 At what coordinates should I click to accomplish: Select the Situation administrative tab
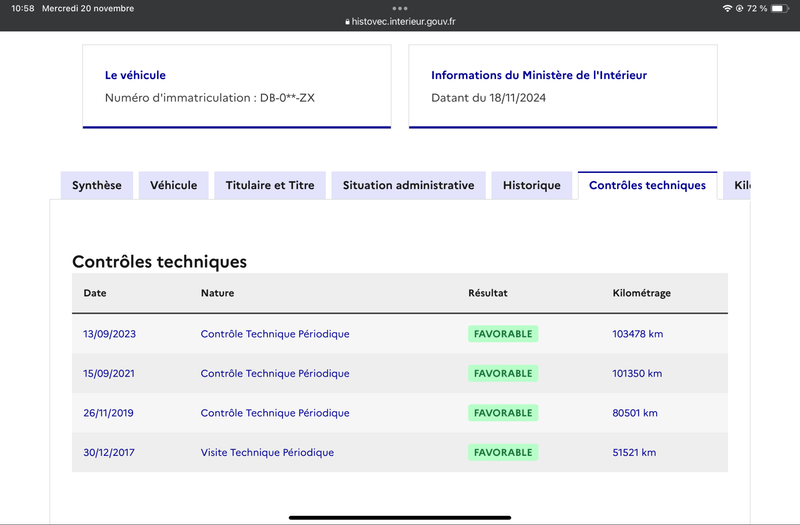tap(408, 185)
